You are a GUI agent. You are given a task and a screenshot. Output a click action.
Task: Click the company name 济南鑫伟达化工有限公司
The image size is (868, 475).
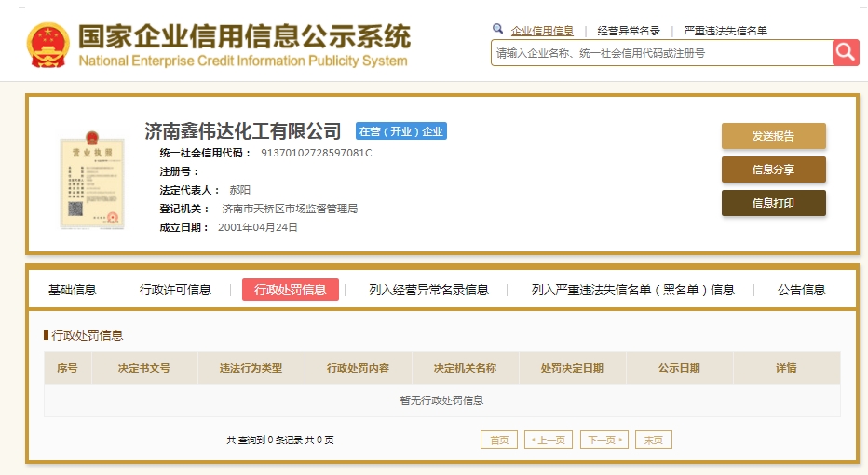coord(243,131)
